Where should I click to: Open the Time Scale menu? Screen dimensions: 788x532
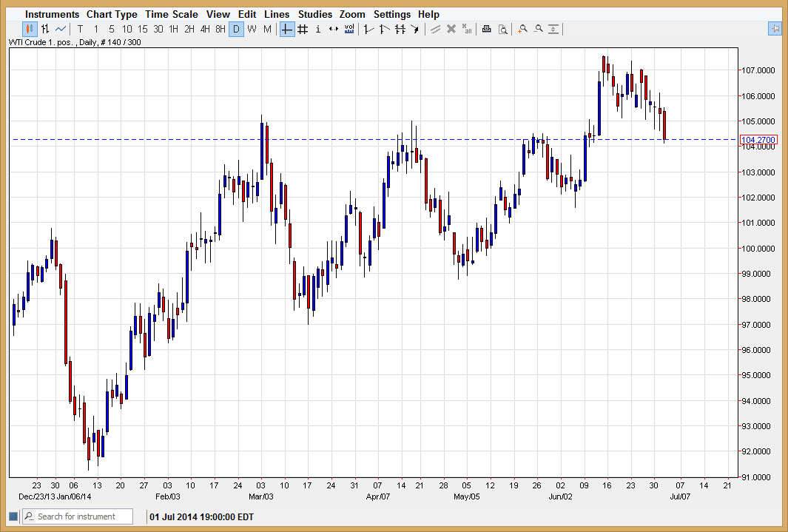click(x=172, y=14)
